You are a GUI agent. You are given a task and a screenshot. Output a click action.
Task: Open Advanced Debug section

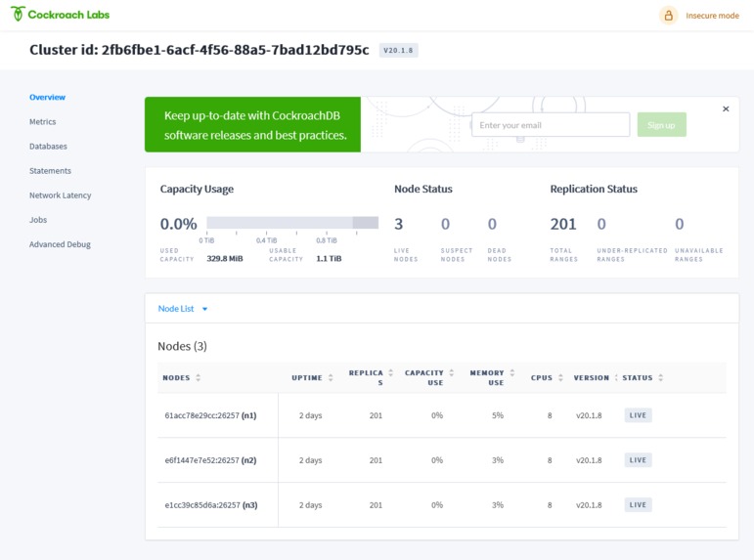(60, 244)
